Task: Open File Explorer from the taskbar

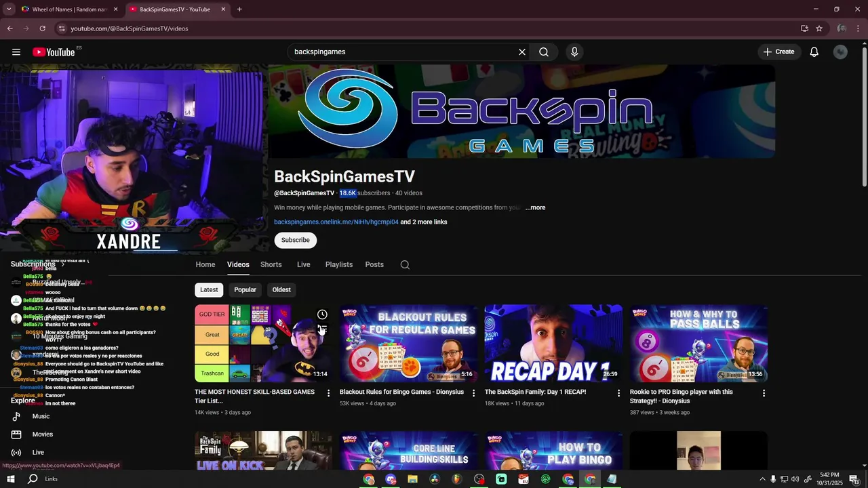Action: click(412, 479)
